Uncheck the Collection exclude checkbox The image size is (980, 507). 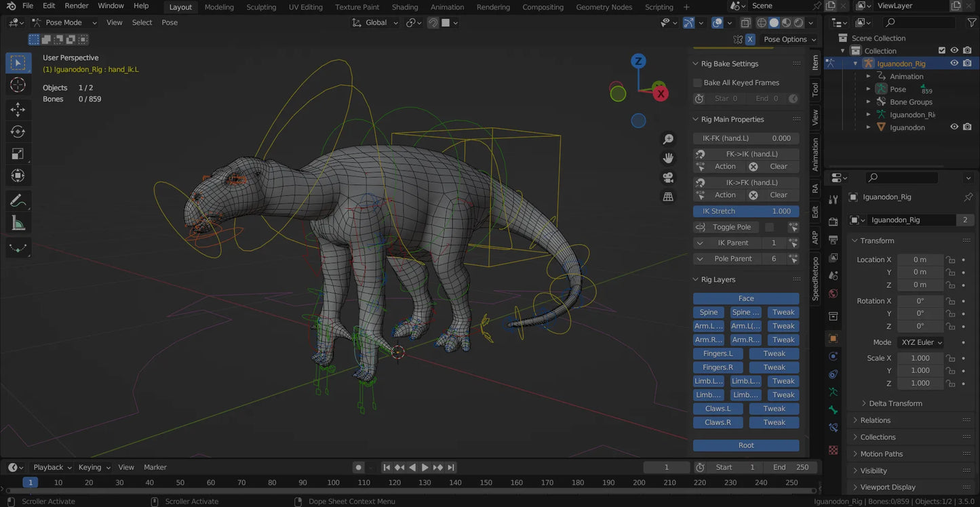(941, 51)
